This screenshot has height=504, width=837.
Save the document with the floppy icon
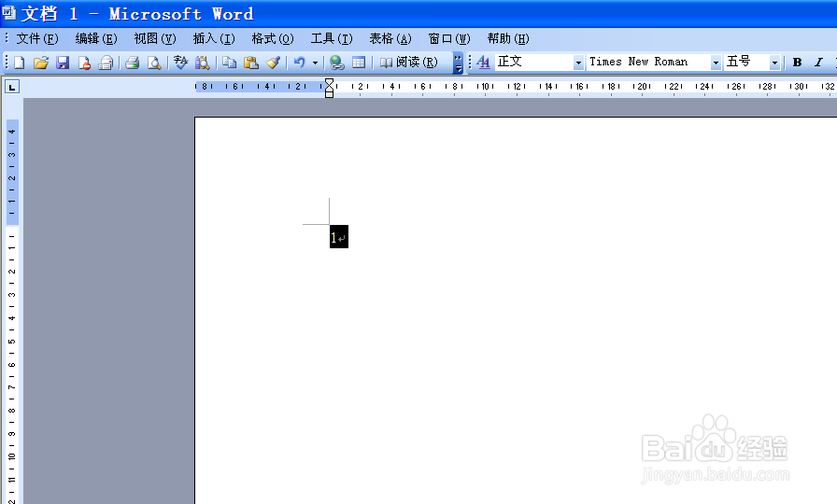63,63
